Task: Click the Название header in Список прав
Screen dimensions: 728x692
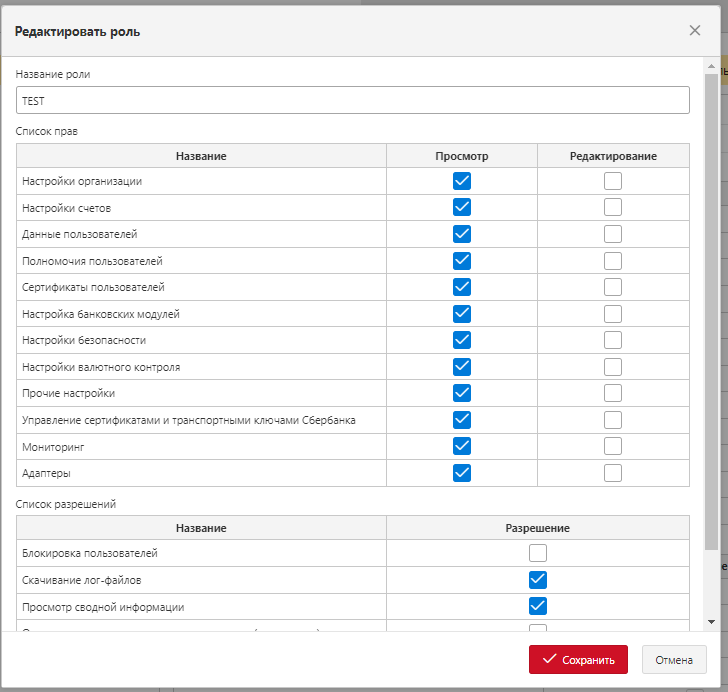Action: coord(201,156)
